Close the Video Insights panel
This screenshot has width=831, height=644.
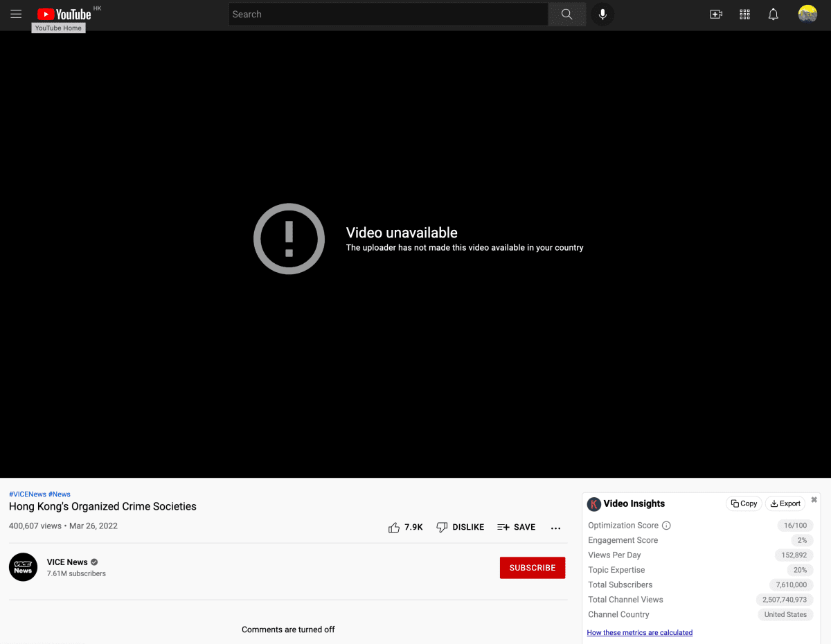(x=814, y=500)
